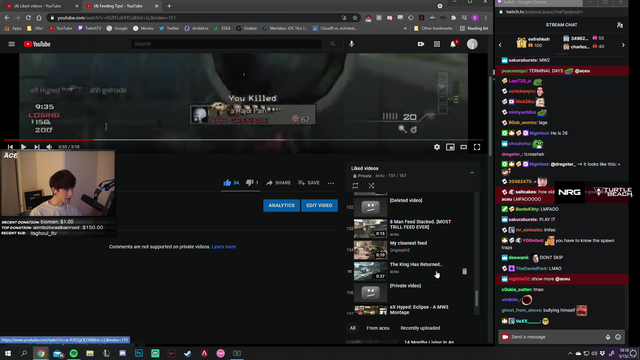Open the YouTube account avatar menu
Viewport: 640px width, 360px height.
pos(472,44)
